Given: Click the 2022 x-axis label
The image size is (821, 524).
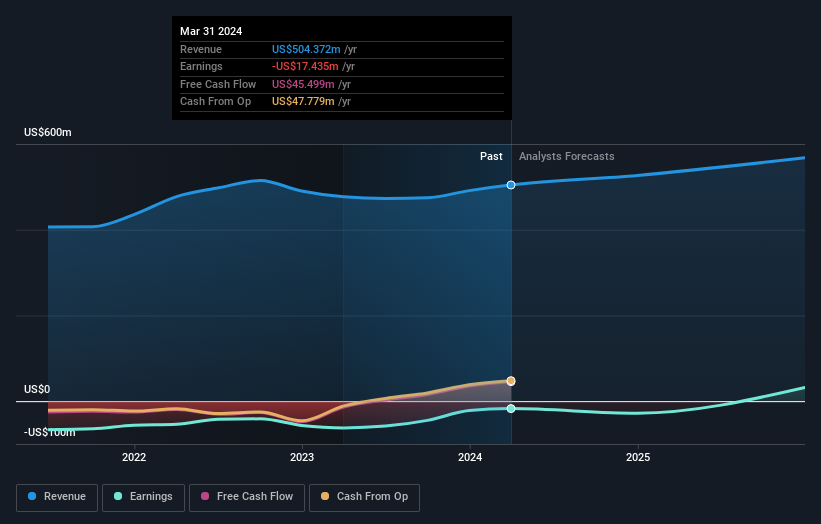Looking at the screenshot, I should coord(134,457).
